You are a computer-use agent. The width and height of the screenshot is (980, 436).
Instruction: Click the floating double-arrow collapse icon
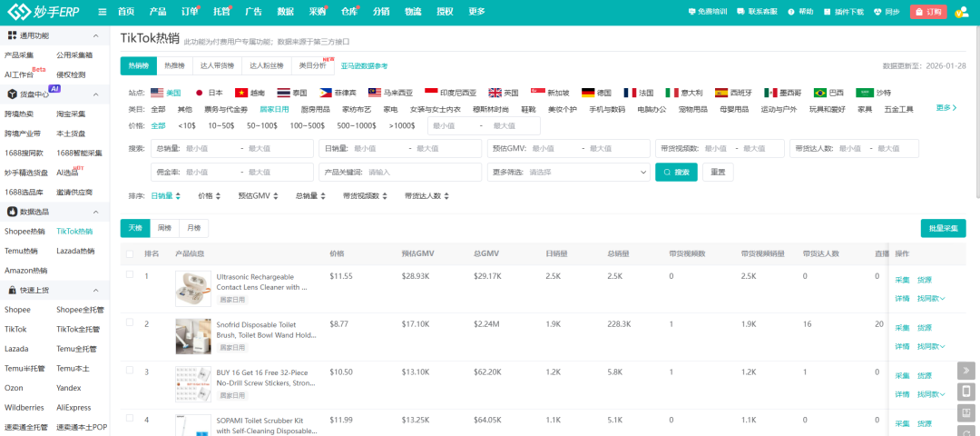tap(966, 371)
